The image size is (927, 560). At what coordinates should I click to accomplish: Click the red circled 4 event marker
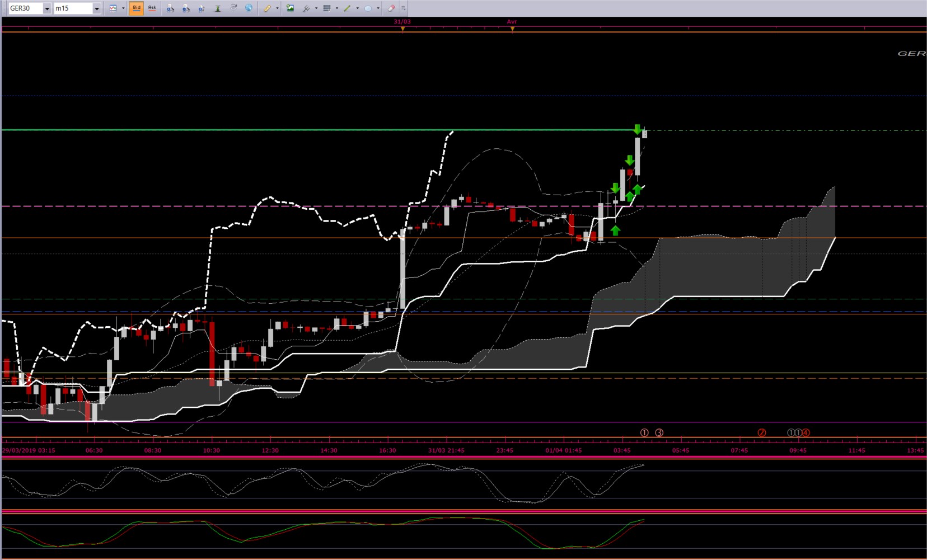point(806,432)
